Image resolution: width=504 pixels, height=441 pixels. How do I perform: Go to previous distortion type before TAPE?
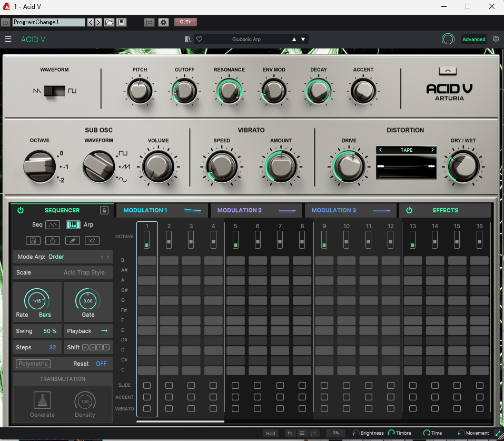click(381, 150)
